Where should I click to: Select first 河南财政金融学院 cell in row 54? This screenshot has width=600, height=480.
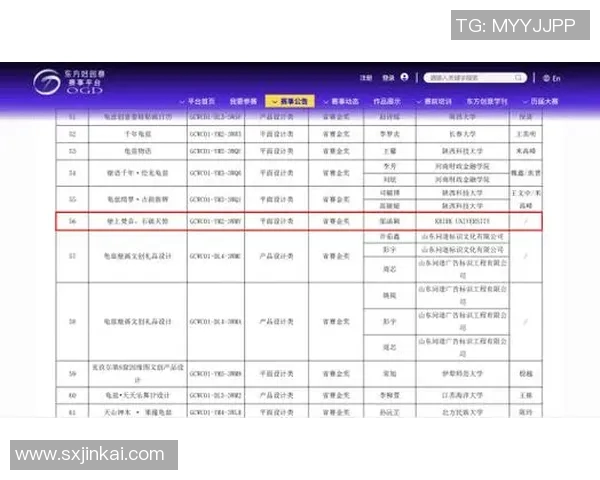coord(462,167)
